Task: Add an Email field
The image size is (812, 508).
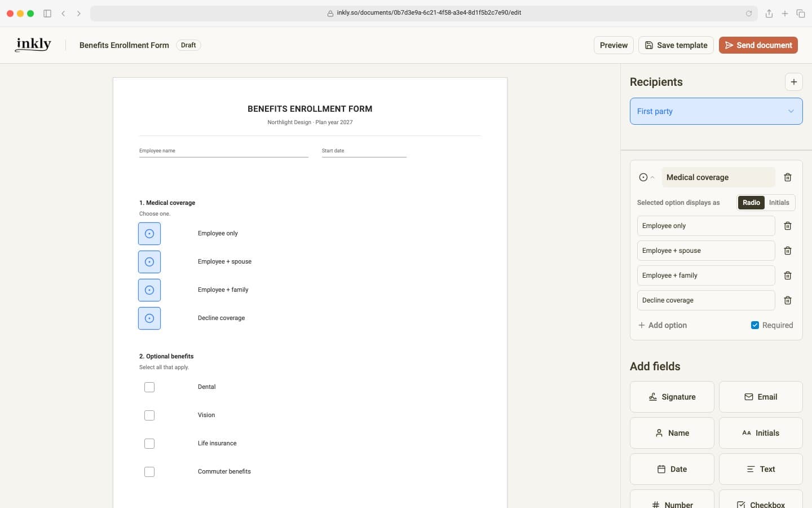Action: tap(761, 397)
